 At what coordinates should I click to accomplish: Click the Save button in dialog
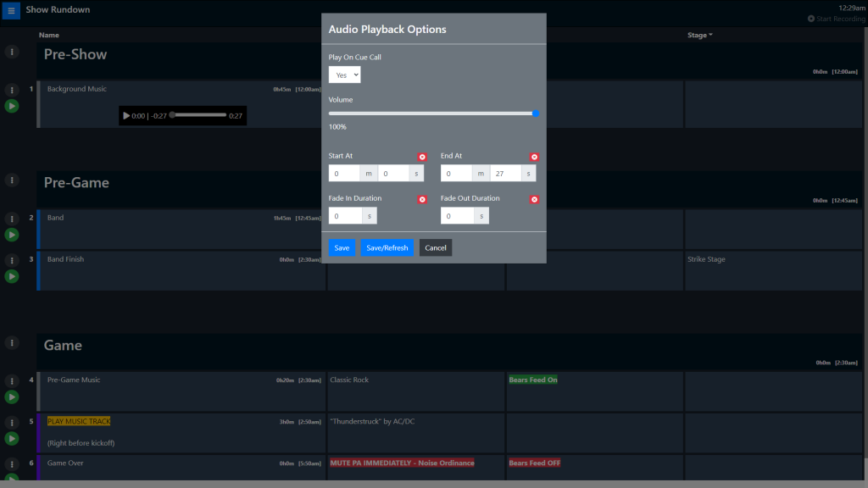(x=342, y=247)
